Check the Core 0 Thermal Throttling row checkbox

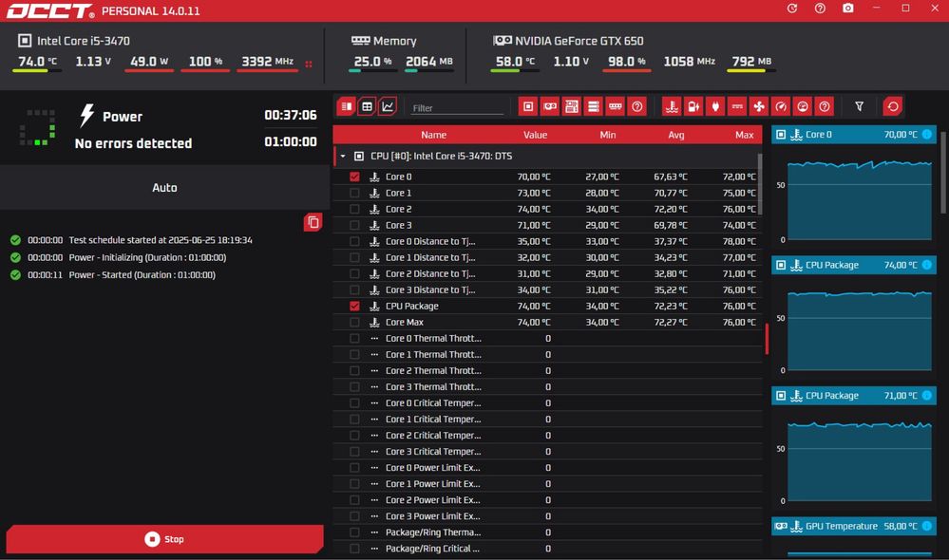click(354, 339)
